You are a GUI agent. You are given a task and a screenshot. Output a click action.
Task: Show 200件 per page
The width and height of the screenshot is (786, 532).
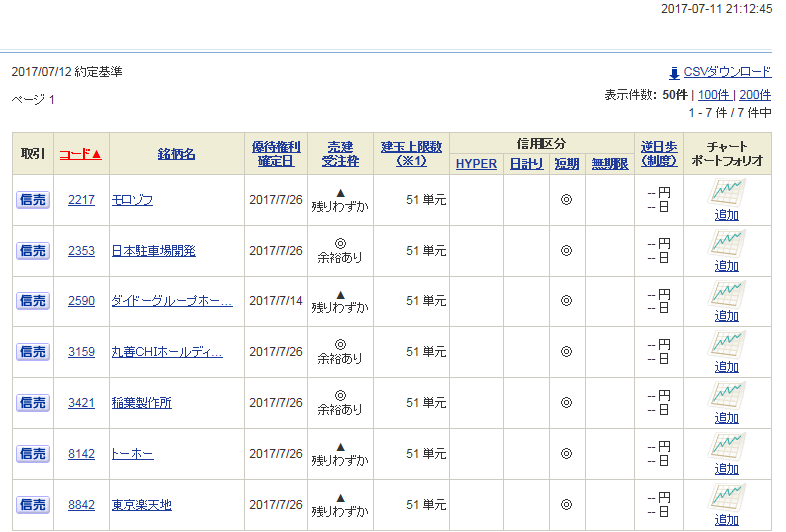(755, 95)
